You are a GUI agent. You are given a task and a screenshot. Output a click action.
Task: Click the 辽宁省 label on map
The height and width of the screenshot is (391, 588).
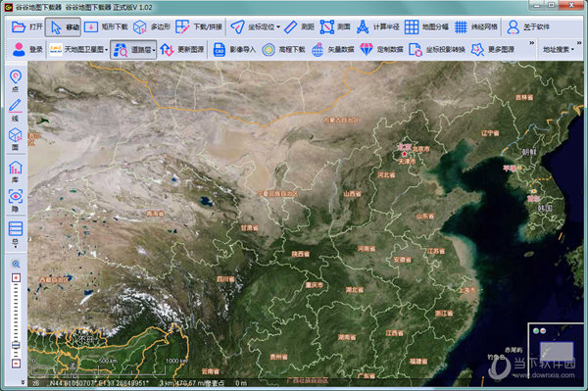(x=490, y=133)
